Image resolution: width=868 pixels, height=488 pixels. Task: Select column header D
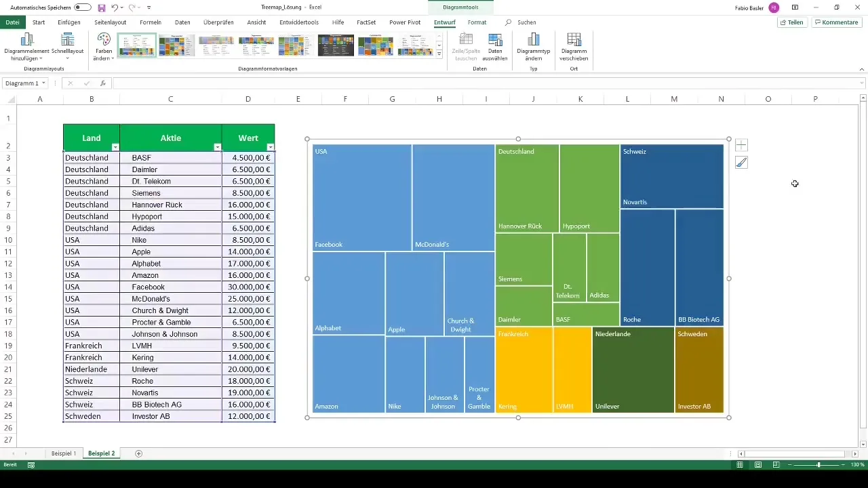(248, 99)
